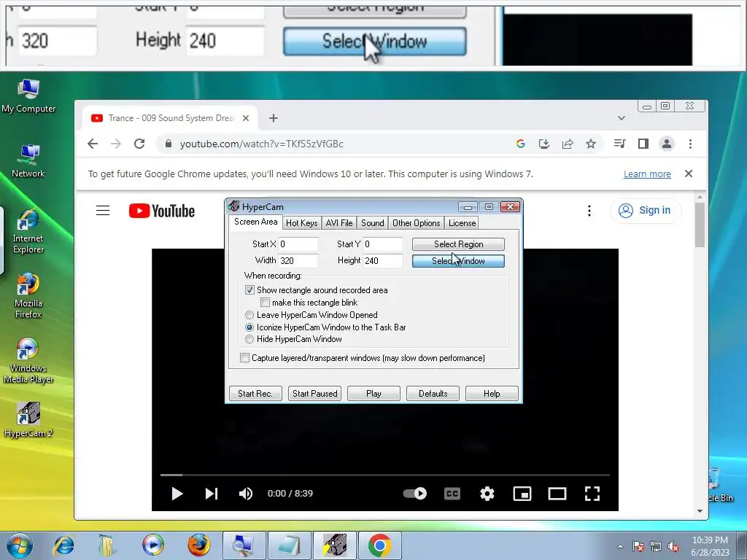Open player settings gear
The height and width of the screenshot is (560, 747).
click(x=487, y=494)
